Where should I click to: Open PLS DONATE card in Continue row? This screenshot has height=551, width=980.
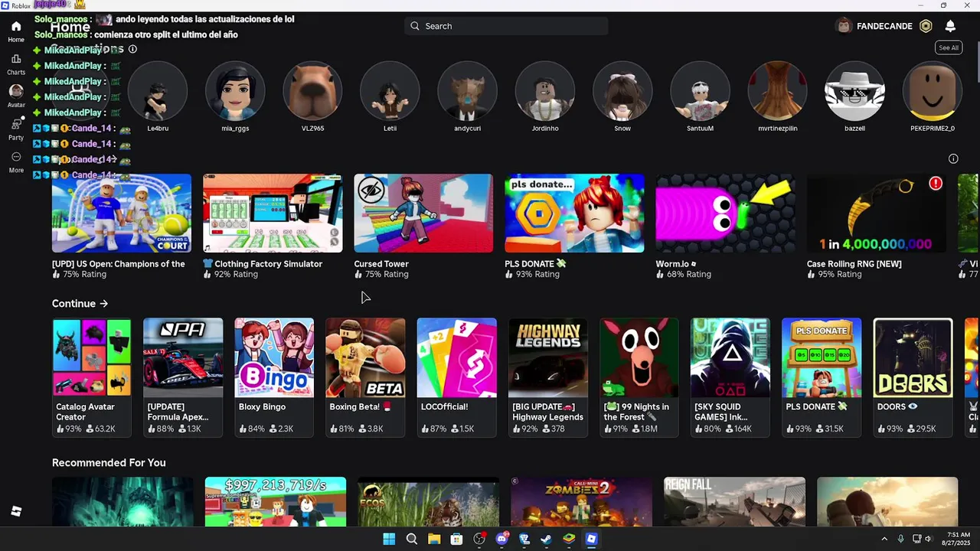822,377
